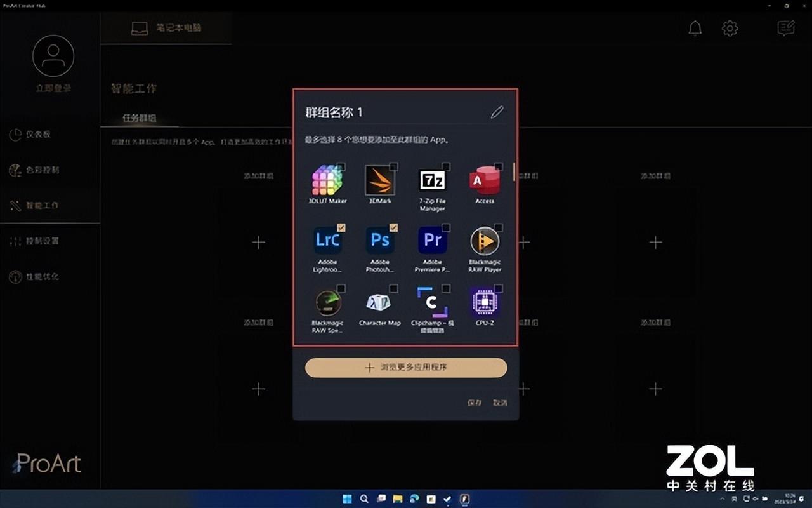Enable the Clipchamp checkbox

[x=446, y=288]
